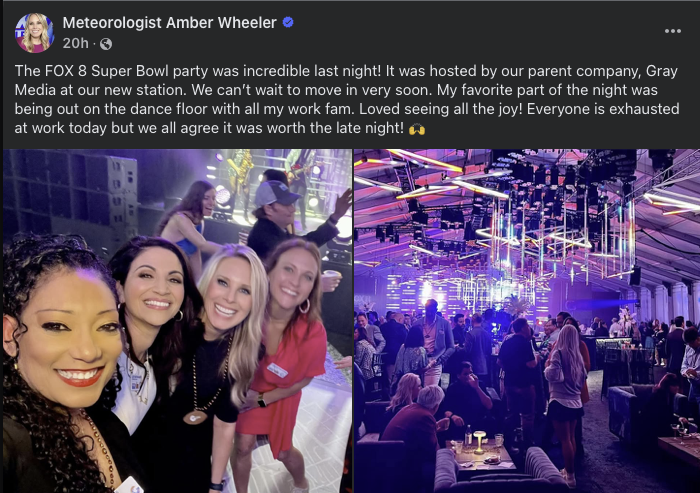
Task: Open the 20h timestamp link
Action: coord(75,43)
